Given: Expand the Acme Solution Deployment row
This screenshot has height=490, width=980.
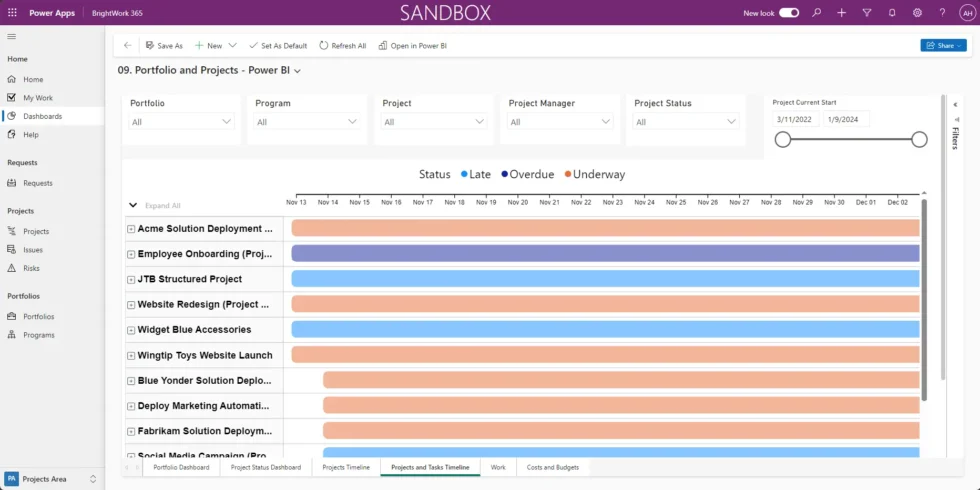Looking at the screenshot, I should 131,229.
